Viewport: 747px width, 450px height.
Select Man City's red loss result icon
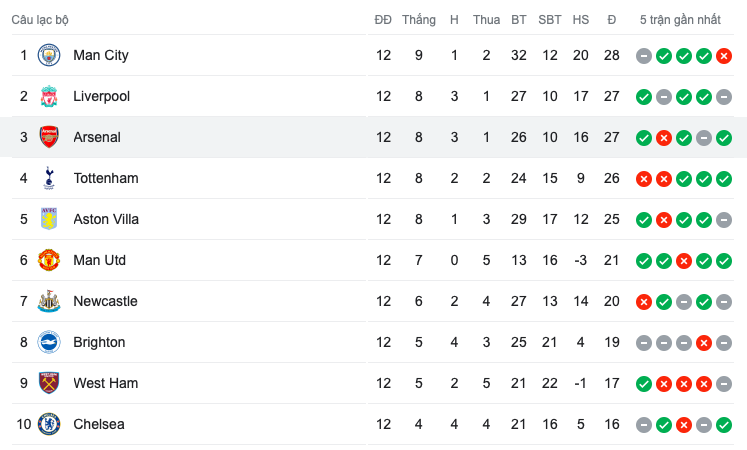[x=724, y=56]
